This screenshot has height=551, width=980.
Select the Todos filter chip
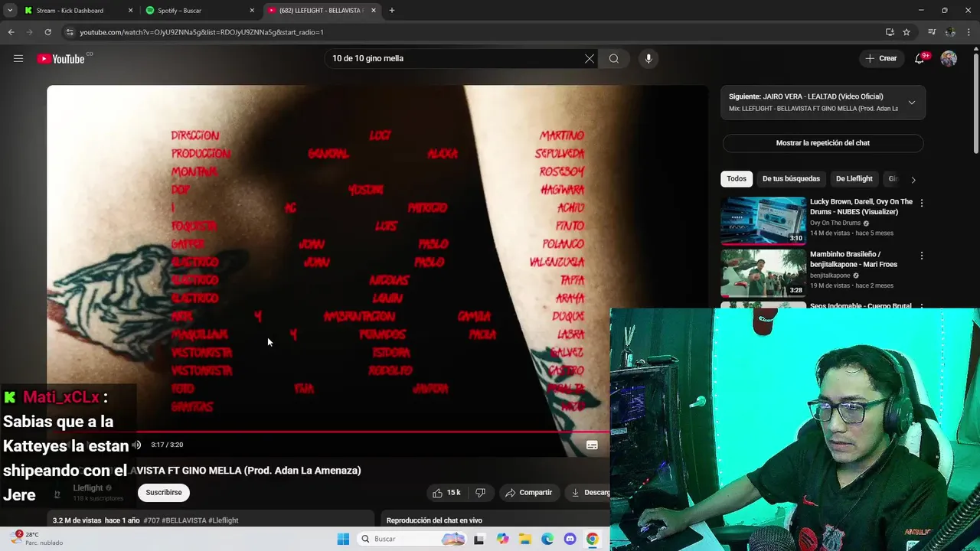click(737, 179)
